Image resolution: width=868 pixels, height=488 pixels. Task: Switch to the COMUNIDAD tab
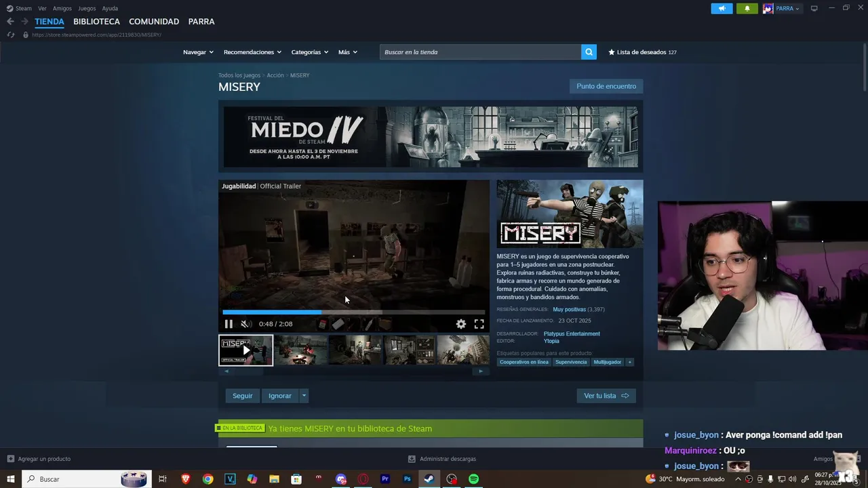[154, 22]
